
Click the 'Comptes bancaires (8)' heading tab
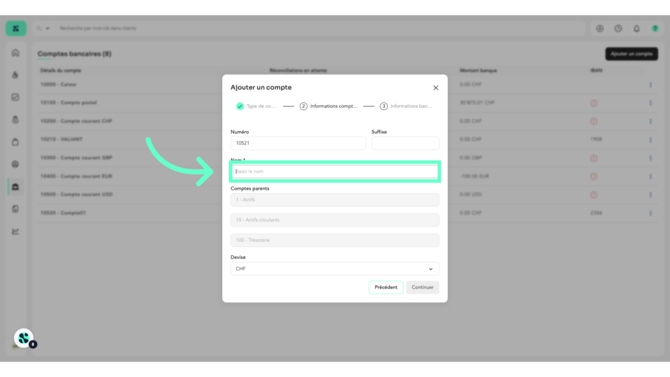[x=74, y=54]
